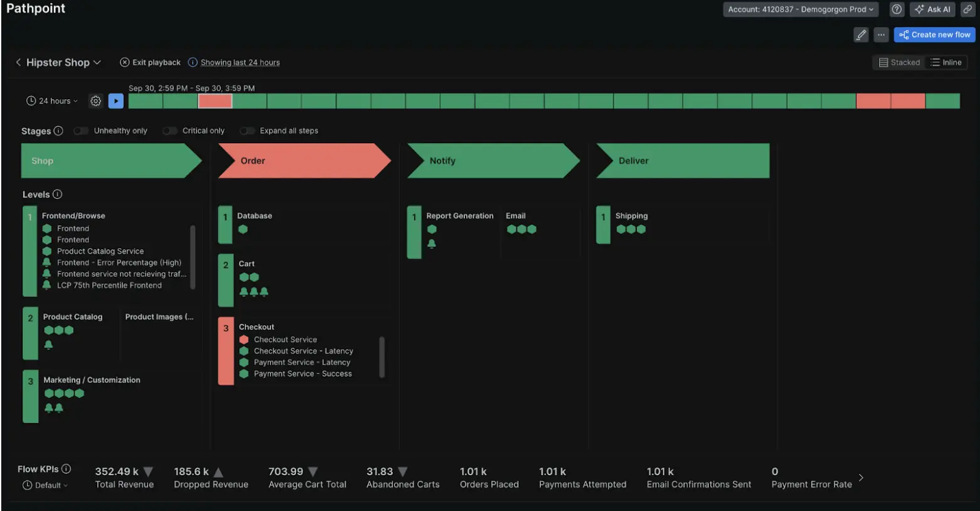Image resolution: width=980 pixels, height=511 pixels.
Task: Select the Inline view tab
Action: (x=946, y=62)
